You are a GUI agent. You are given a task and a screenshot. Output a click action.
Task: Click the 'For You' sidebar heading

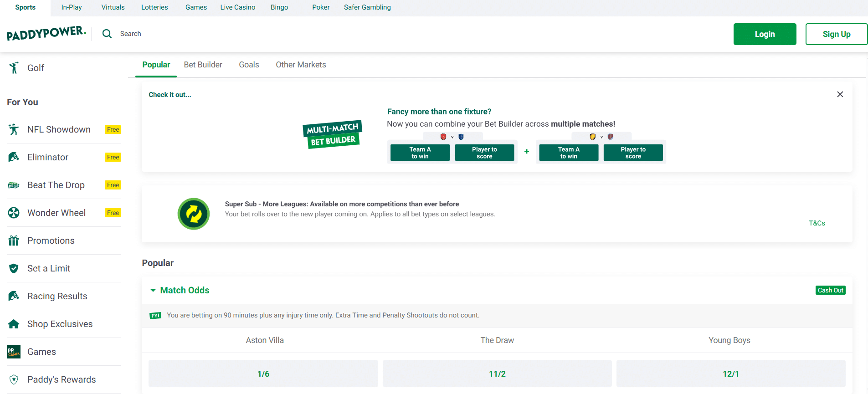pos(22,102)
